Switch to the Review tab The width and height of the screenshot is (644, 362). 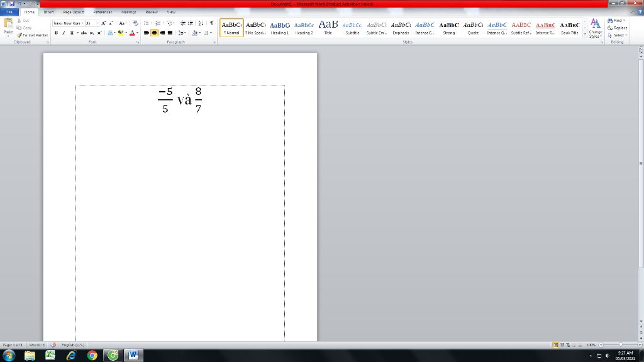click(152, 12)
